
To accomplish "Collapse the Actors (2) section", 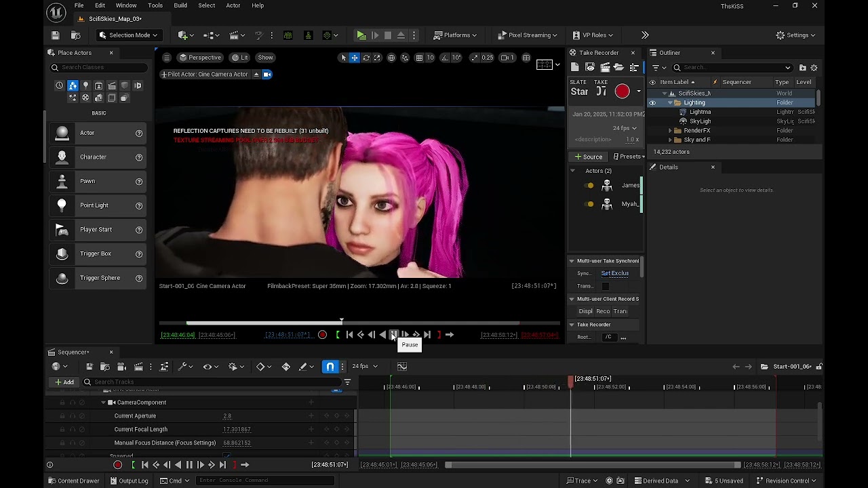I will click(x=572, y=171).
